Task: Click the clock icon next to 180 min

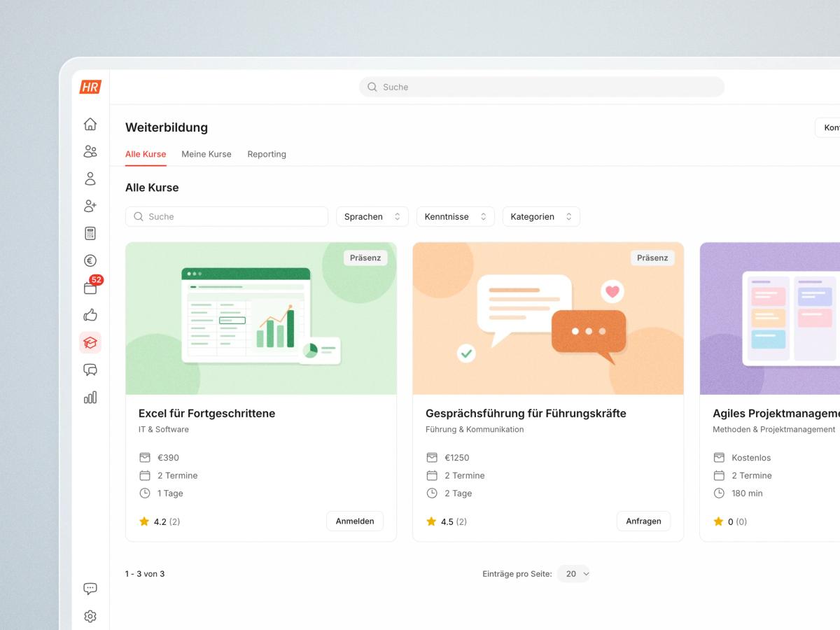Action: click(719, 493)
